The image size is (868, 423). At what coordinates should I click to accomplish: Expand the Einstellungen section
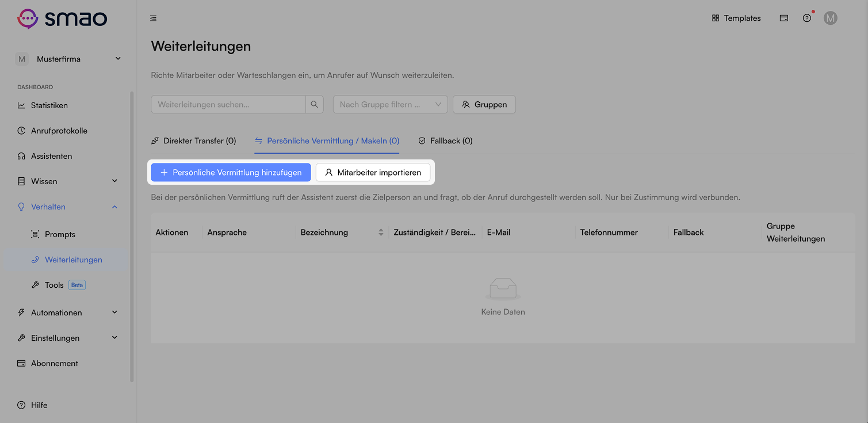tap(68, 338)
